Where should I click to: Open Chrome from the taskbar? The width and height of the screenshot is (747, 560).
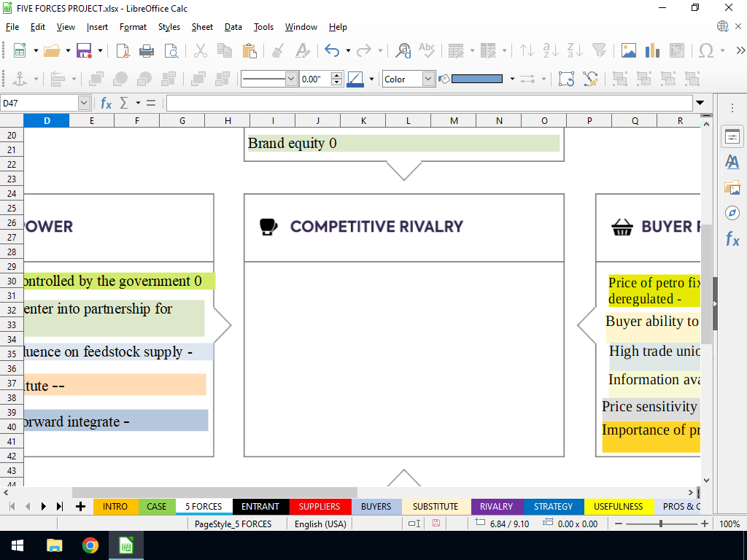pos(90,545)
